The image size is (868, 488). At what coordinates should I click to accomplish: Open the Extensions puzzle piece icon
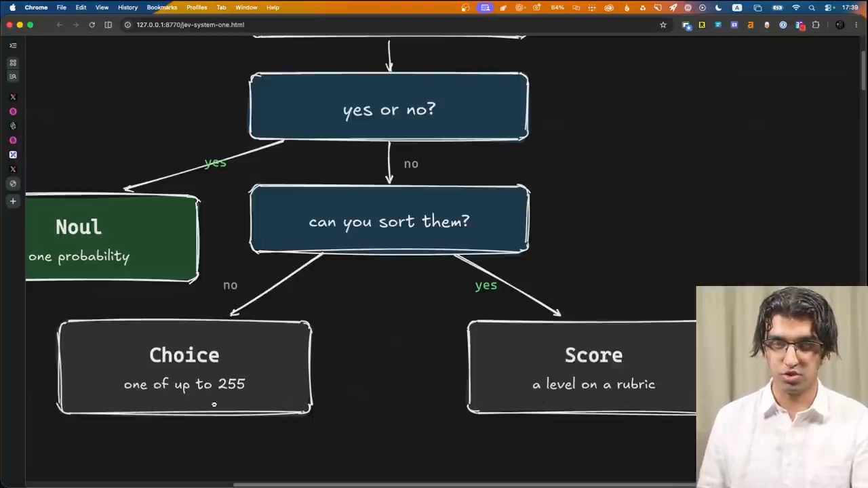(x=816, y=25)
